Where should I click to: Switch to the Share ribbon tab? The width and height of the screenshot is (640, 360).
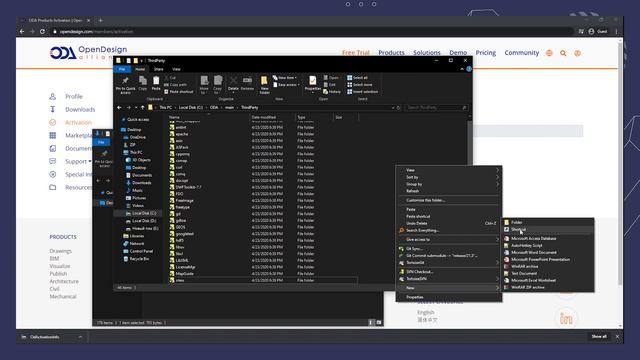point(158,69)
